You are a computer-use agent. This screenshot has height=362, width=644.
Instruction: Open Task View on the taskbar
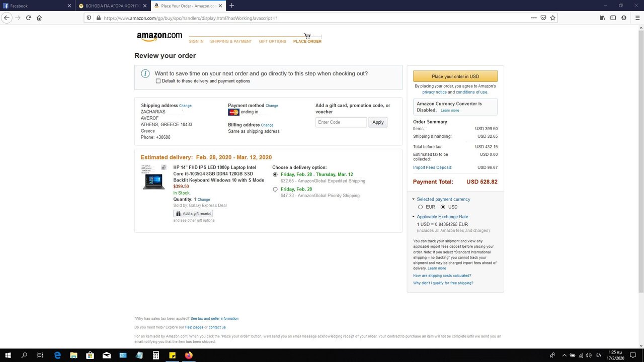[x=40, y=355]
